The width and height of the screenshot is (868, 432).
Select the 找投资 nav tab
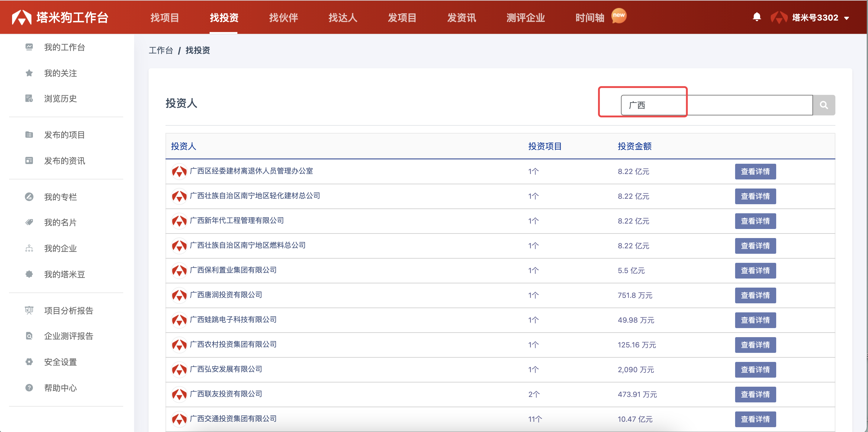[224, 18]
